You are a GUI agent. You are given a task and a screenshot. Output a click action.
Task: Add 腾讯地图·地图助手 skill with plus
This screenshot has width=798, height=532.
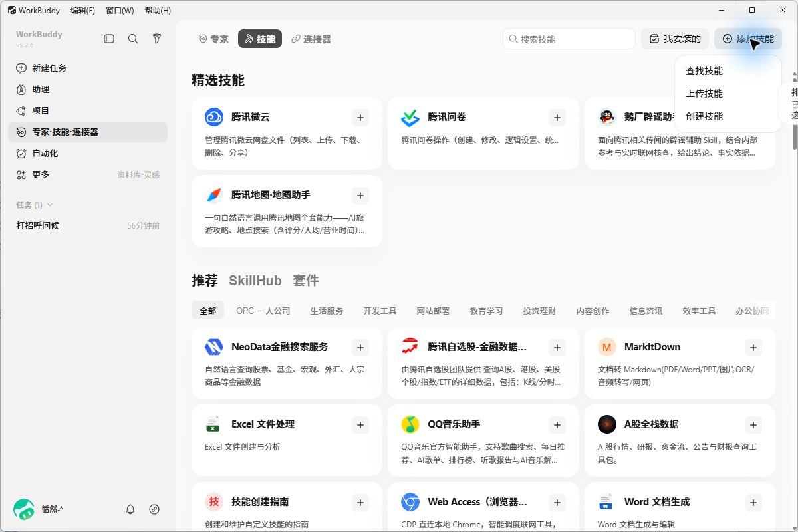point(360,196)
